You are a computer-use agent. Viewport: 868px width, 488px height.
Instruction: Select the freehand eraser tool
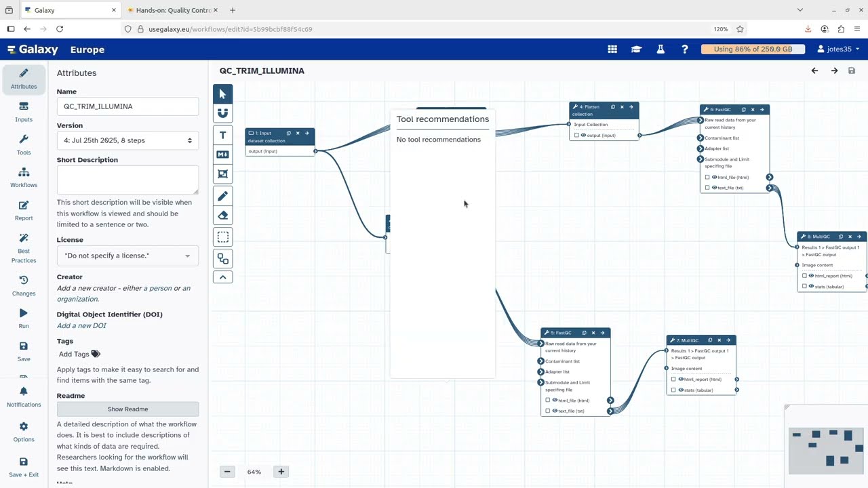pos(222,216)
